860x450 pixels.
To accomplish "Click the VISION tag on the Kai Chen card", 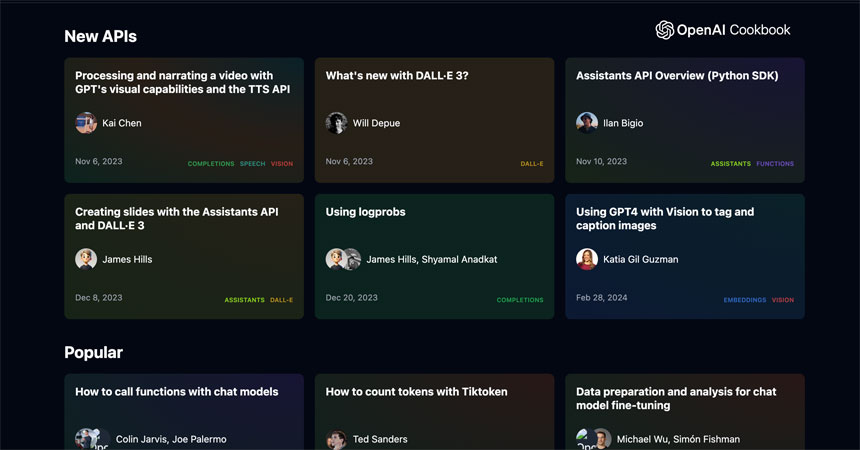I will [282, 164].
